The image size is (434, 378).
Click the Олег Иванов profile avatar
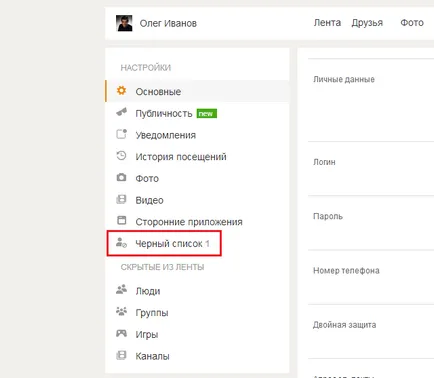(124, 23)
